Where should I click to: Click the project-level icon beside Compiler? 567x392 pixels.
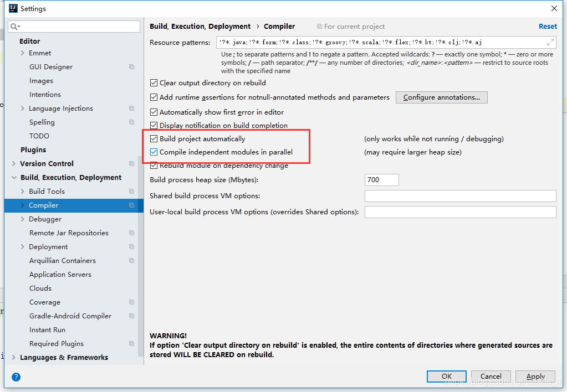pyautogui.click(x=131, y=205)
